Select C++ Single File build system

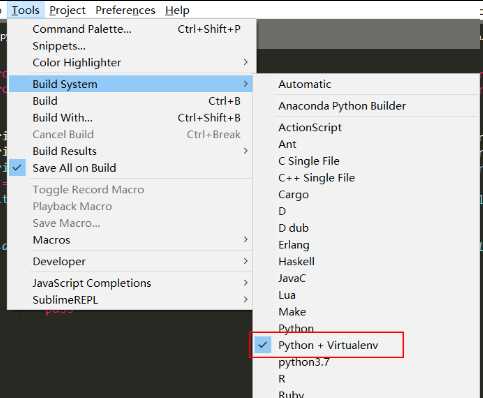tap(367, 178)
